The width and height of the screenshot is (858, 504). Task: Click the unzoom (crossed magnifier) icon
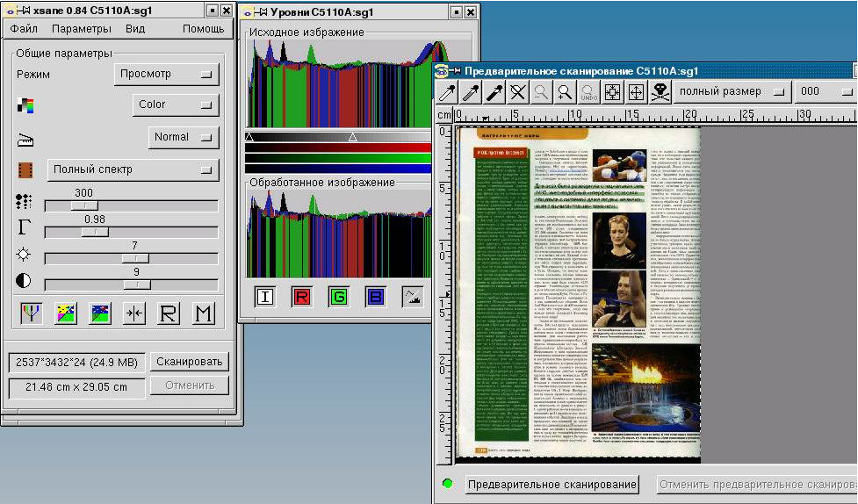pos(518,91)
